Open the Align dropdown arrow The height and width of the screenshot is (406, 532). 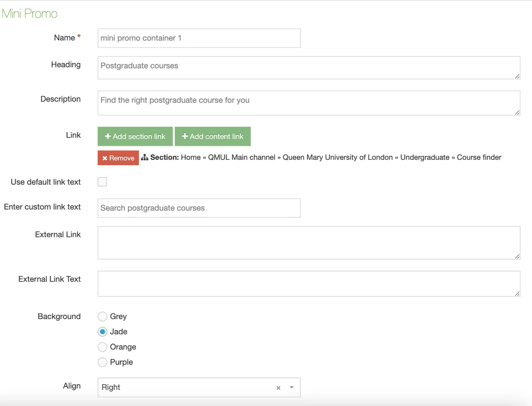coord(291,387)
